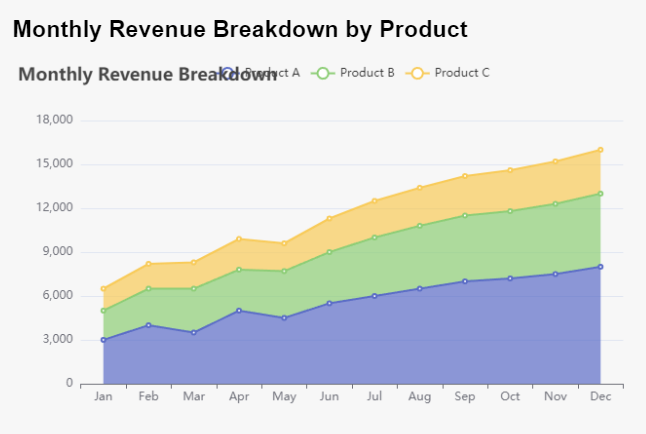
Task: Click the 9,000 y-axis label
Action: pos(58,252)
